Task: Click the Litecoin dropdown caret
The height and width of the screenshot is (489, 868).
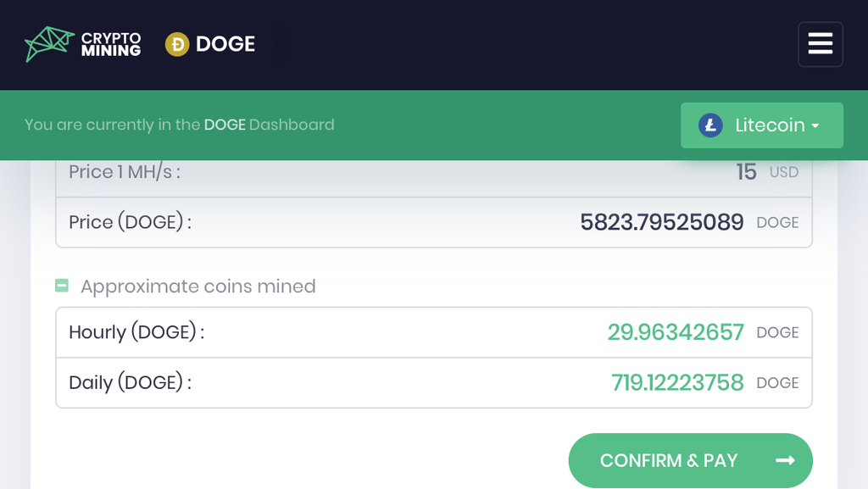Action: 815,126
